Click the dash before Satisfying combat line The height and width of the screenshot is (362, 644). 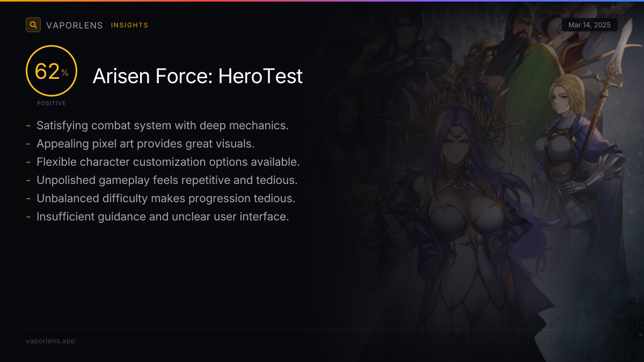pos(28,126)
